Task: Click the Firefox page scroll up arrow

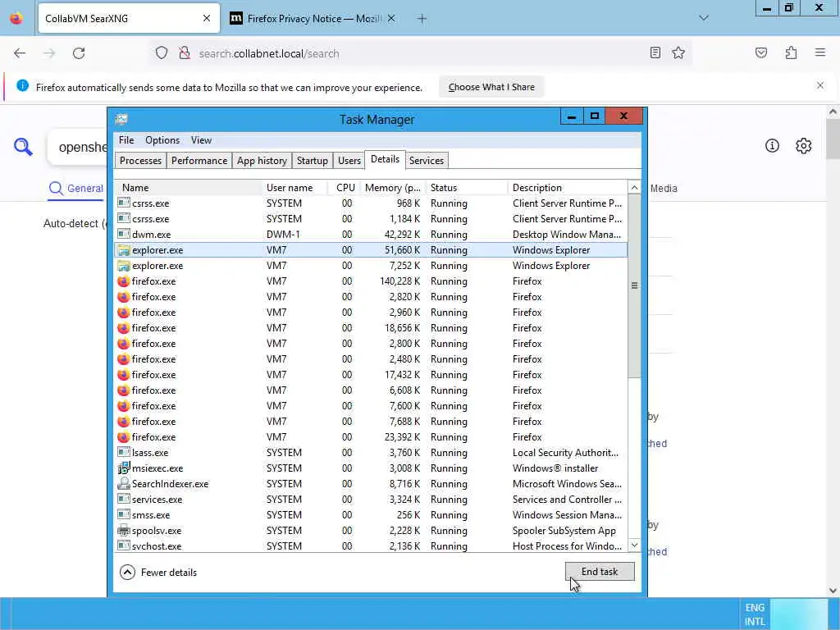Action: coord(833,112)
